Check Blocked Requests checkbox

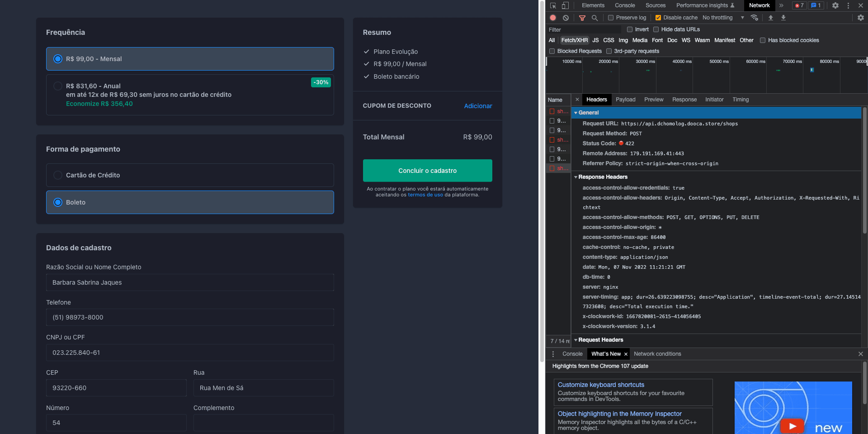(x=552, y=51)
